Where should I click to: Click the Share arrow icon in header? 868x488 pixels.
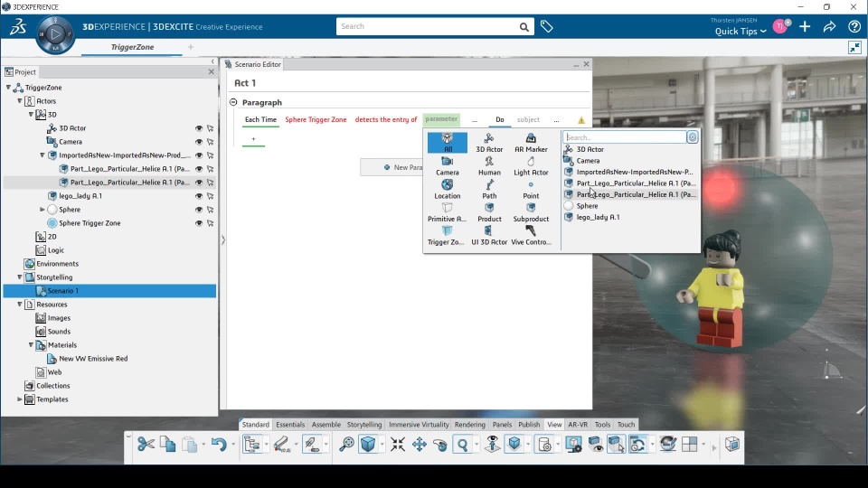click(x=829, y=27)
